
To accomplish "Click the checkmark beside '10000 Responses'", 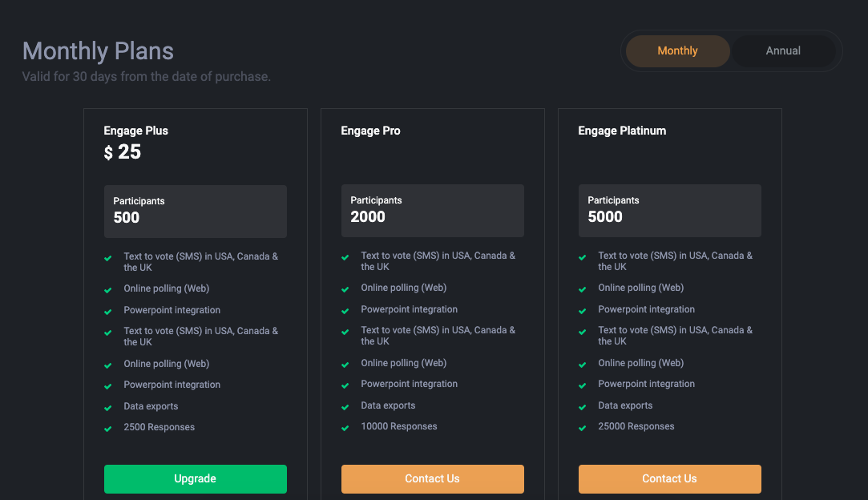I will (x=345, y=428).
